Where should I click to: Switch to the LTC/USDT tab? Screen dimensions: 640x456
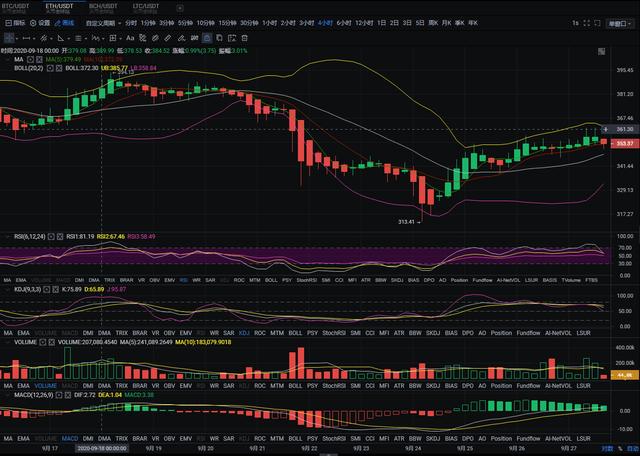(x=146, y=8)
